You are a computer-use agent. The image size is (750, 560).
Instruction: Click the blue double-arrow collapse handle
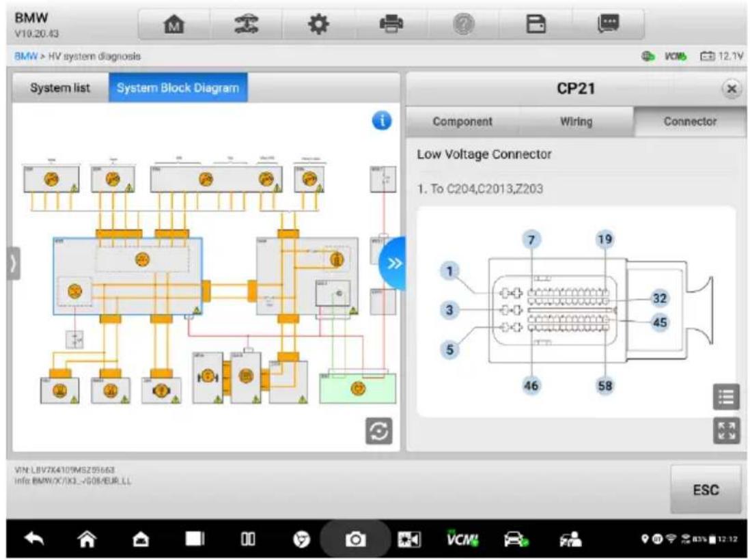click(x=393, y=263)
